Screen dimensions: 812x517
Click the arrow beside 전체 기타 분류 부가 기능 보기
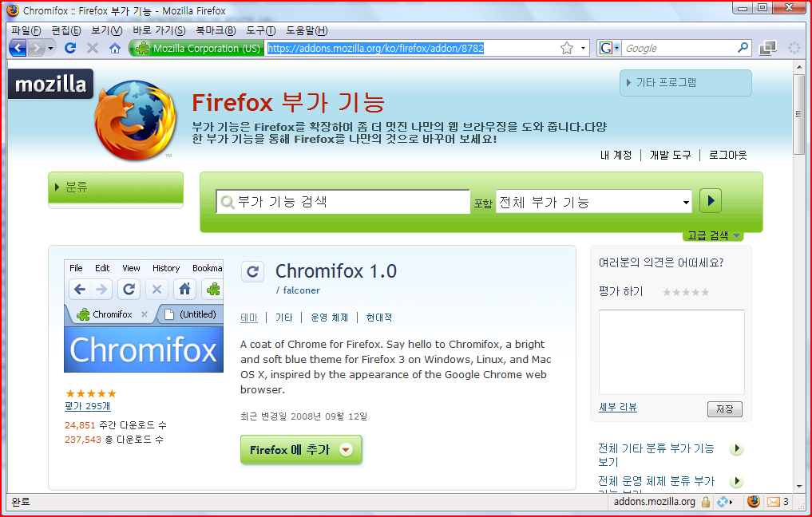click(736, 448)
